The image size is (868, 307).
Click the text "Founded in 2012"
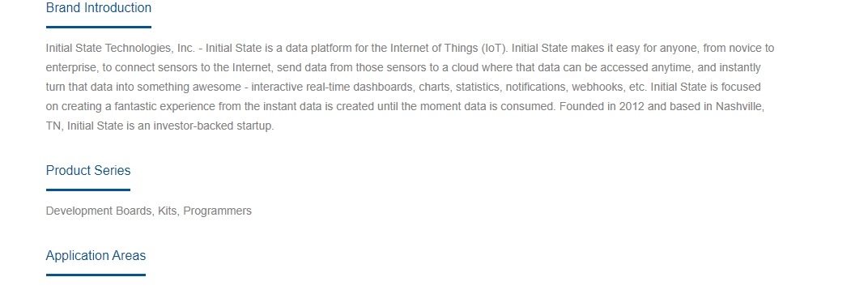click(602, 106)
